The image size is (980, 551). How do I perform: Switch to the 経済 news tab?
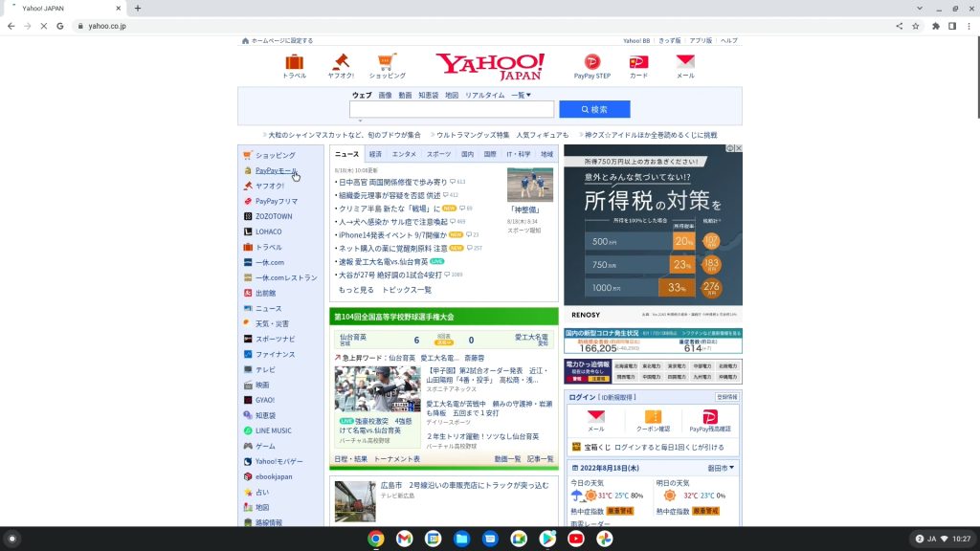(x=375, y=154)
